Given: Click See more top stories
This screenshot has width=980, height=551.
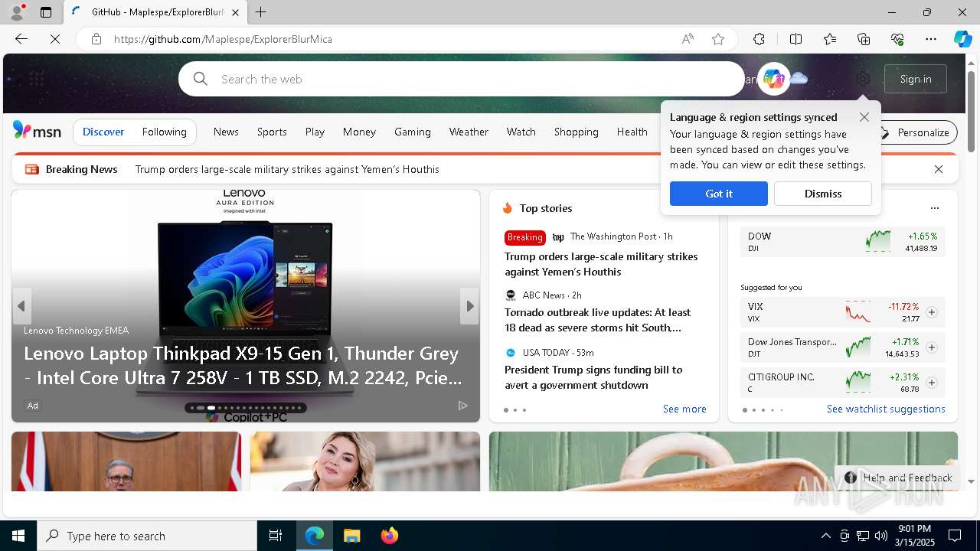Looking at the screenshot, I should pyautogui.click(x=684, y=409).
